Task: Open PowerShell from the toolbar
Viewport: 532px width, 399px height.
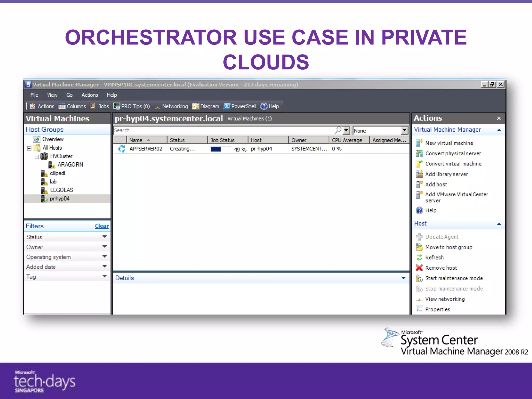Action: tap(240, 106)
